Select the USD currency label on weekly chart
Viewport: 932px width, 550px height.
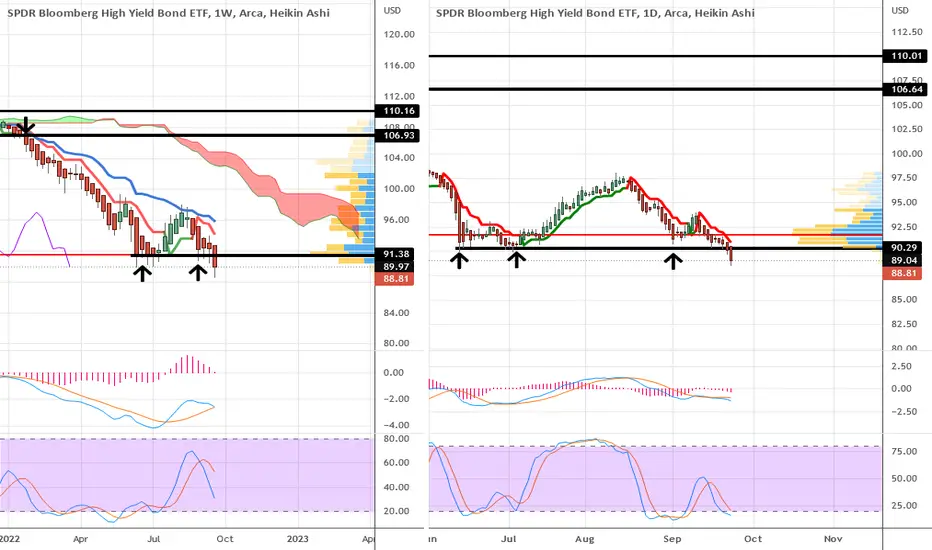pos(392,10)
